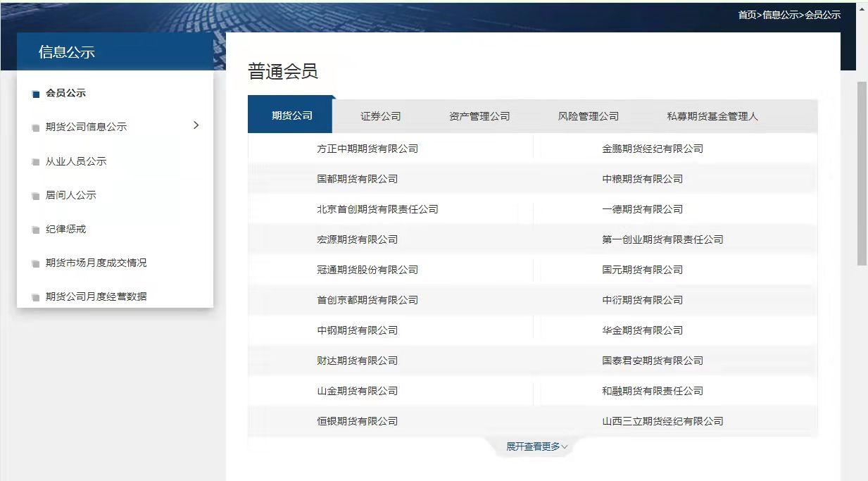Image resolution: width=868 pixels, height=481 pixels.
Task: Open 会员公示 in the breadcrumb
Action: pyautogui.click(x=823, y=15)
